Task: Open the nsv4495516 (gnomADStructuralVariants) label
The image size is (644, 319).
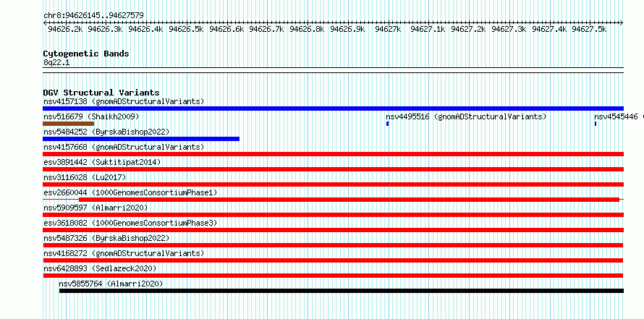Action: (466, 116)
